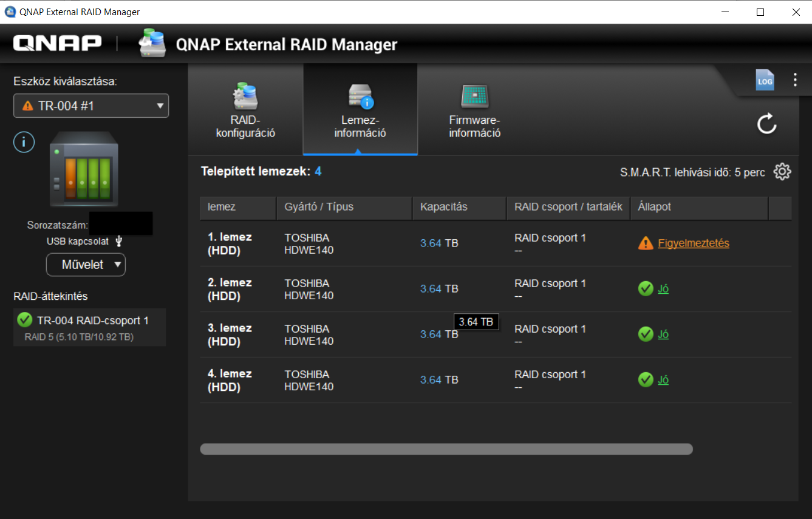Open the three-dot more options menu

(795, 80)
